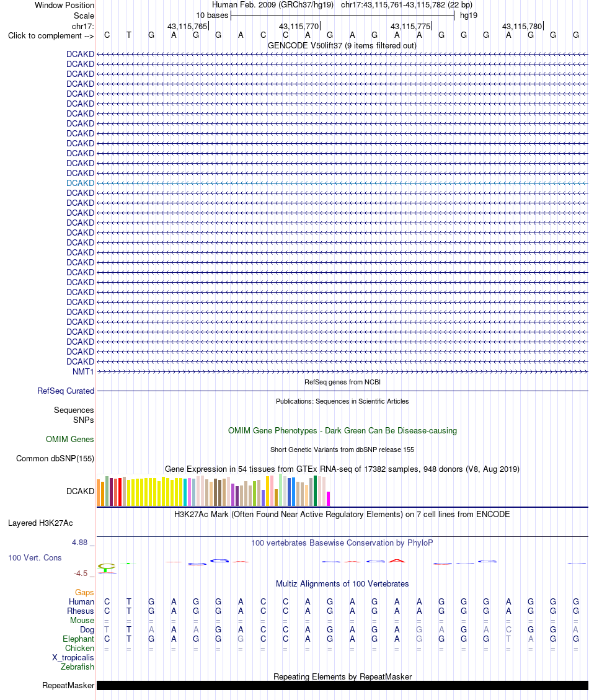Click the chr17: ruler label
The height and width of the screenshot is (700, 589).
[x=83, y=26]
